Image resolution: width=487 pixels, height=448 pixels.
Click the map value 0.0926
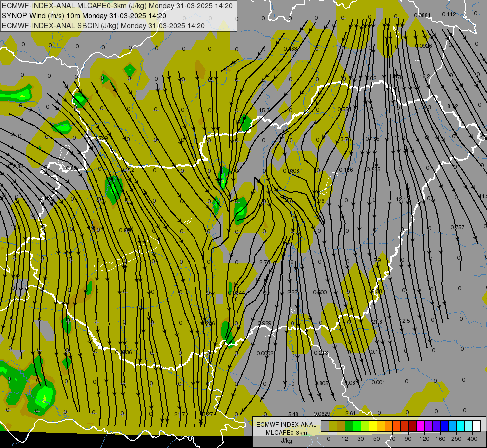point(424,46)
